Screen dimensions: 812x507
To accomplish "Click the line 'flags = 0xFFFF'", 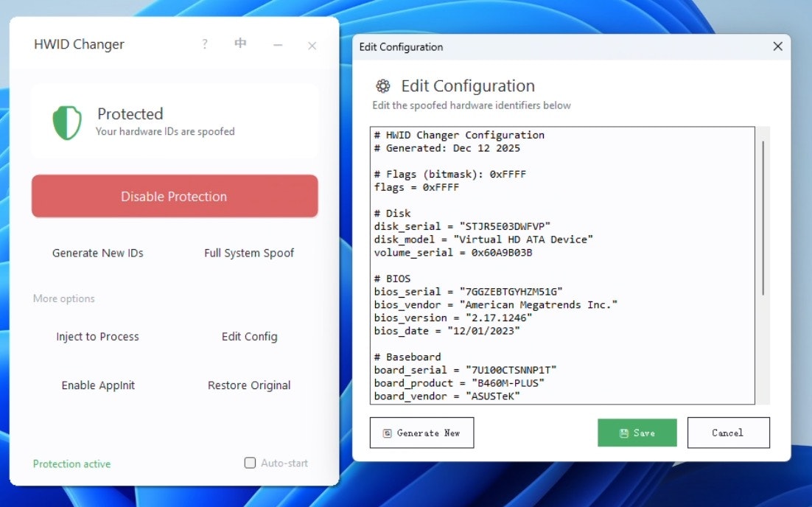I will click(x=416, y=187).
